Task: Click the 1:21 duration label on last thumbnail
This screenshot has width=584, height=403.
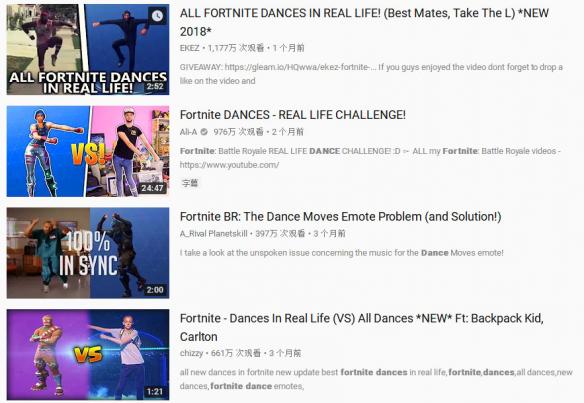Action: 155,391
